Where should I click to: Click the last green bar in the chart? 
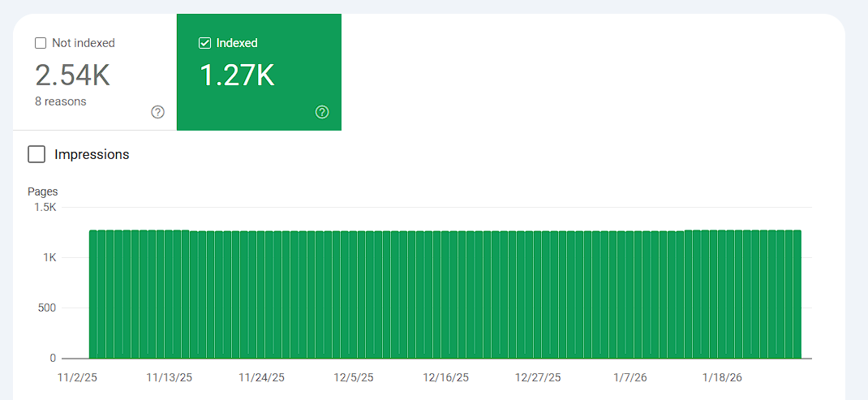[x=797, y=294]
